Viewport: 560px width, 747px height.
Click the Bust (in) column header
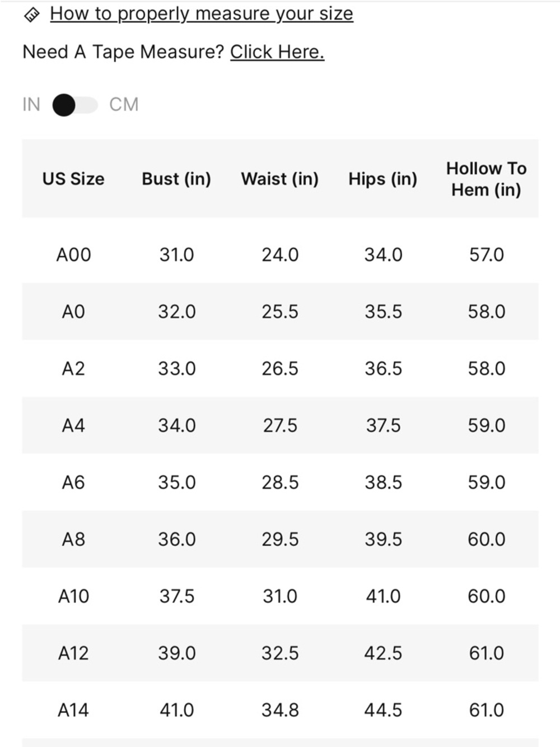pyautogui.click(x=176, y=179)
